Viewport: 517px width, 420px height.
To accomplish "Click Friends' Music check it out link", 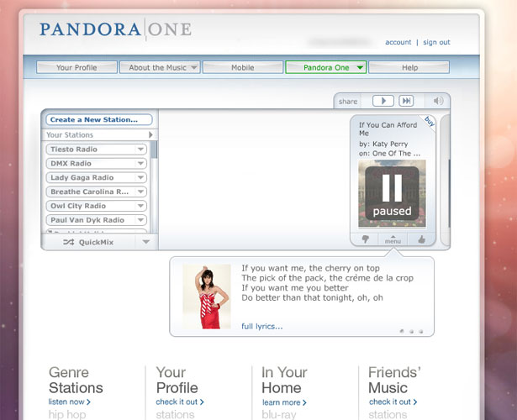I will (393, 402).
